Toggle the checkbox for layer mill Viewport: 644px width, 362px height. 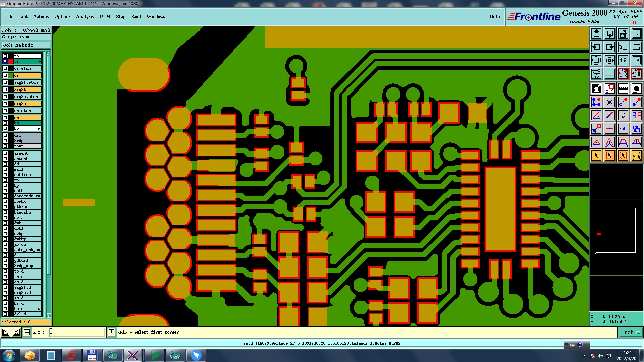(x=5, y=169)
